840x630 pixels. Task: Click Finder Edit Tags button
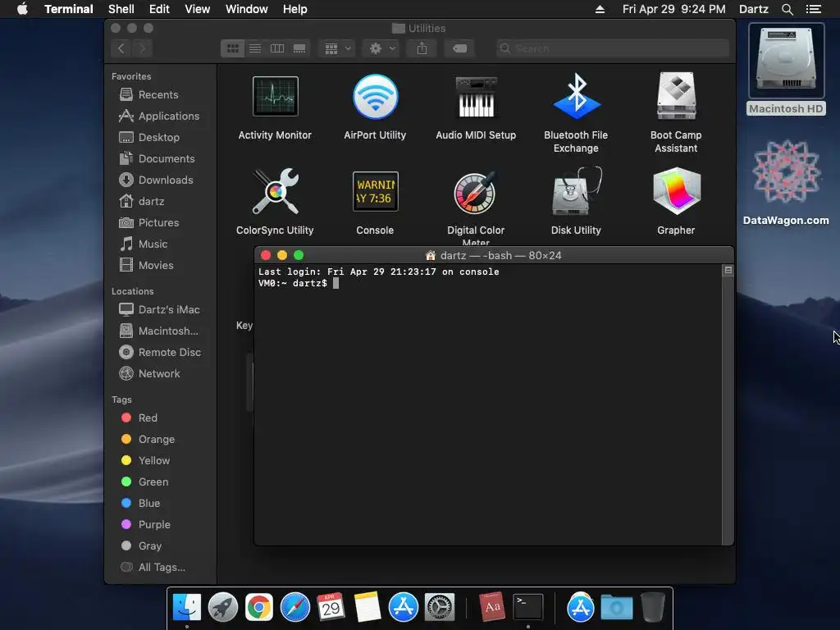(x=459, y=48)
